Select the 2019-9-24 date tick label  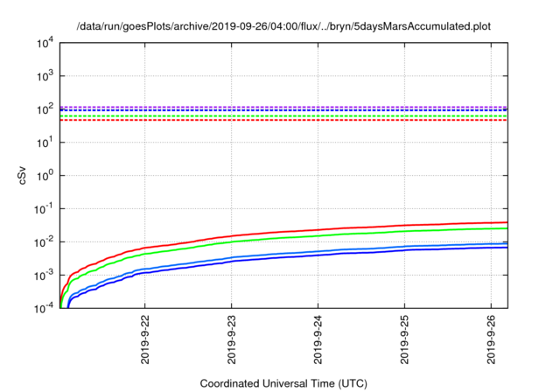click(x=318, y=338)
